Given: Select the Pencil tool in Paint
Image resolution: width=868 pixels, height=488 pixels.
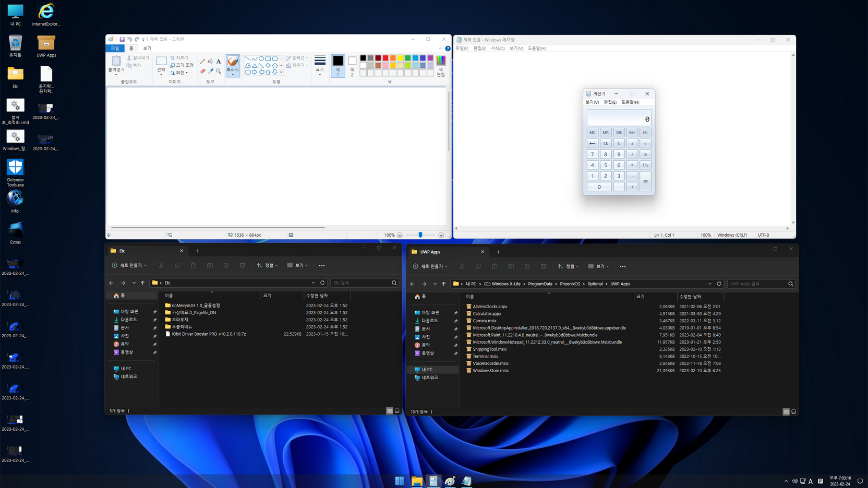Looking at the screenshot, I should coord(202,62).
